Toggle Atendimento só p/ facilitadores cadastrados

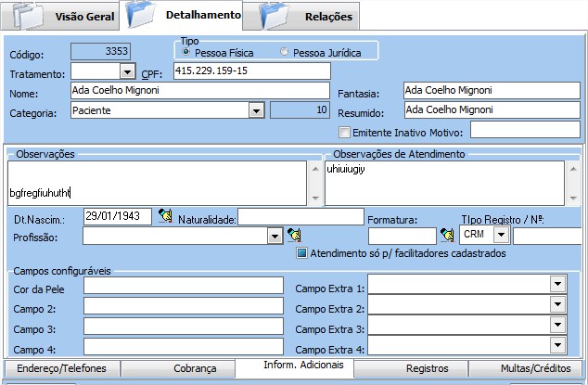coord(301,252)
